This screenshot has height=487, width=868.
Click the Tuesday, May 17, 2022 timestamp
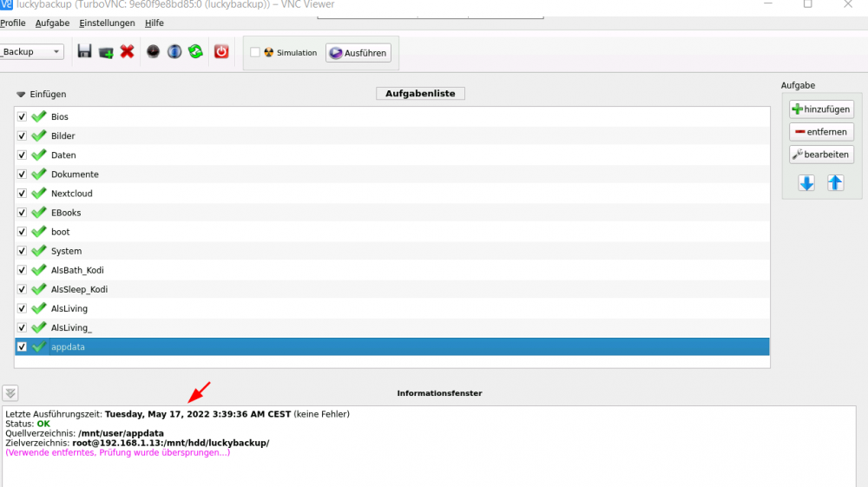198,414
